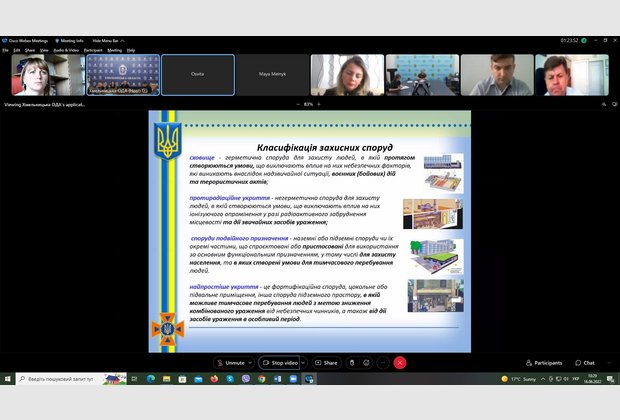Click the Share content button
This screenshot has height=420, width=620.
(x=326, y=363)
